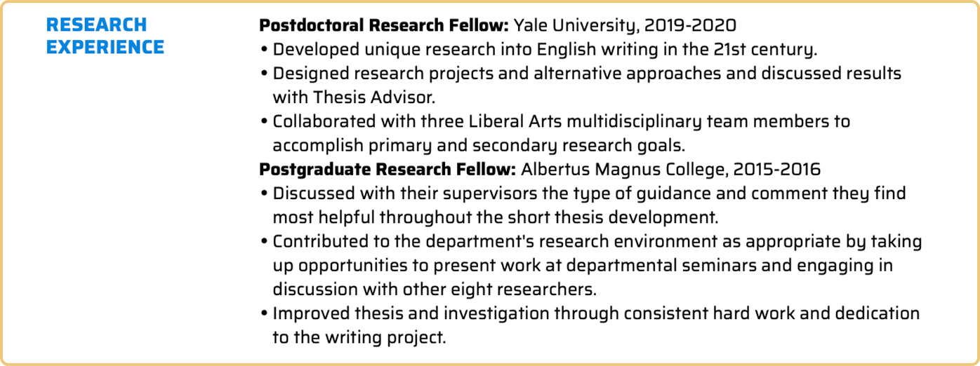Click the word EXPERIENCE in blue heading
The width and height of the screenshot is (980, 366).
tap(105, 48)
